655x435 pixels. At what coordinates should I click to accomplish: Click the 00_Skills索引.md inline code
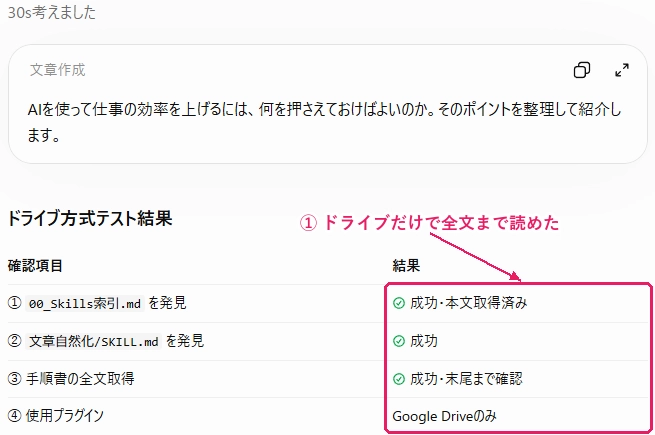coord(85,303)
